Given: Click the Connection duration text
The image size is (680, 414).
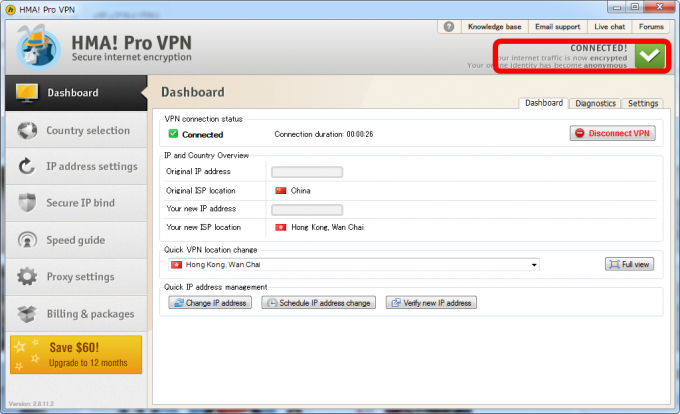Looking at the screenshot, I should [x=324, y=134].
